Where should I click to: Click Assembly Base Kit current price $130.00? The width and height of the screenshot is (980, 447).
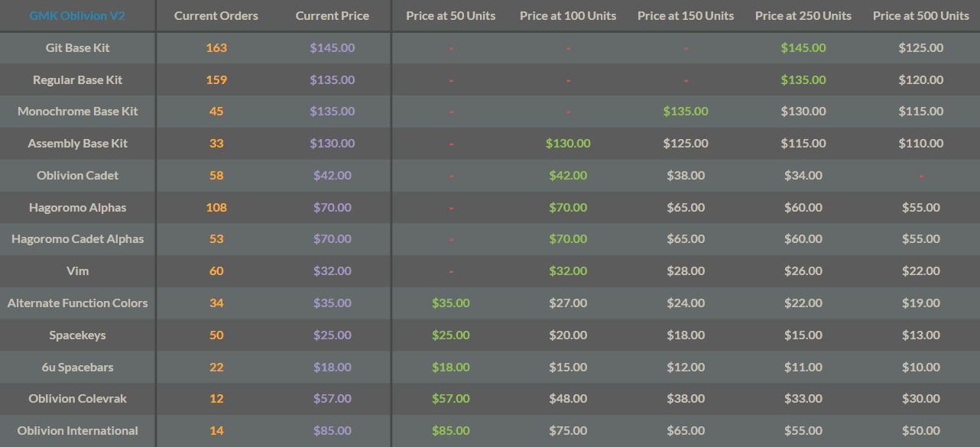pyautogui.click(x=333, y=144)
